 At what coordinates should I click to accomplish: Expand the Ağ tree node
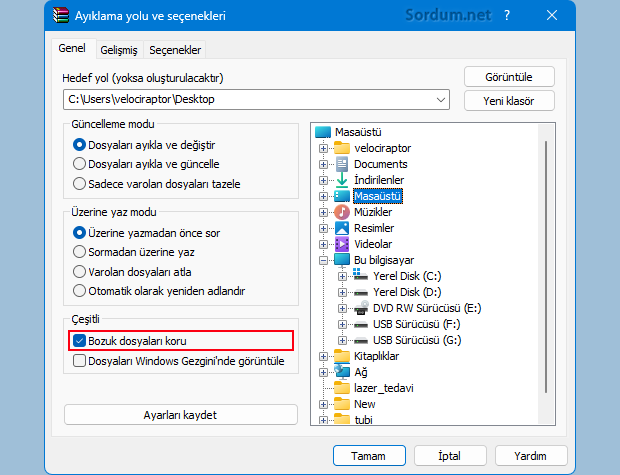pyautogui.click(x=323, y=373)
